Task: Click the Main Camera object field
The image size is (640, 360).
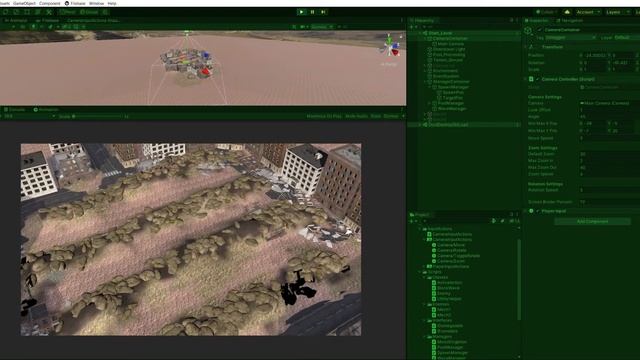Action: pyautogui.click(x=610, y=103)
